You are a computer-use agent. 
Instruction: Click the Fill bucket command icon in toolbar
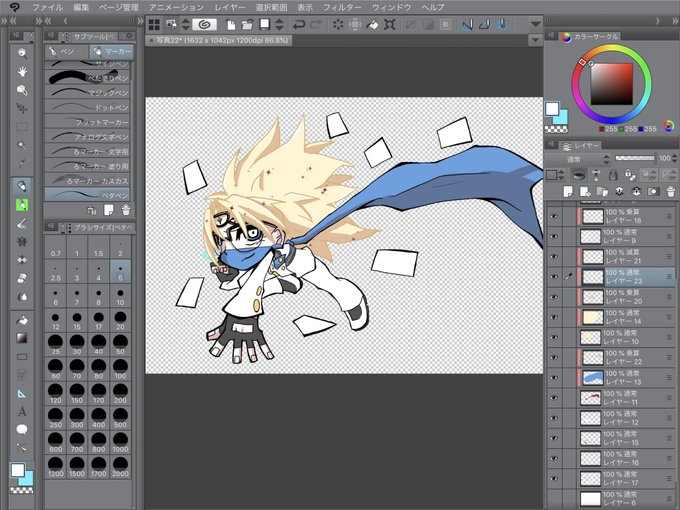pos(372,25)
